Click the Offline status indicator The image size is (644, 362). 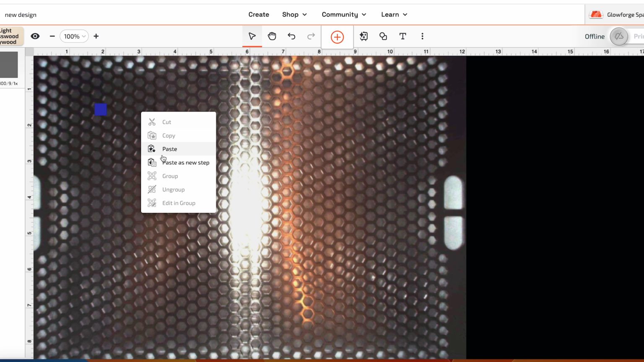pos(594,36)
